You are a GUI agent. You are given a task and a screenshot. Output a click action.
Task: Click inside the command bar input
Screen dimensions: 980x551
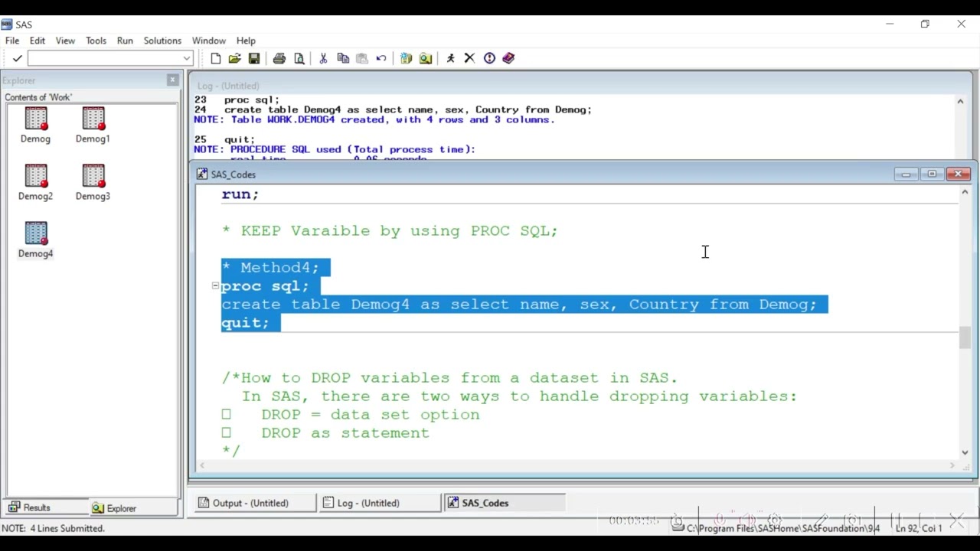click(105, 58)
